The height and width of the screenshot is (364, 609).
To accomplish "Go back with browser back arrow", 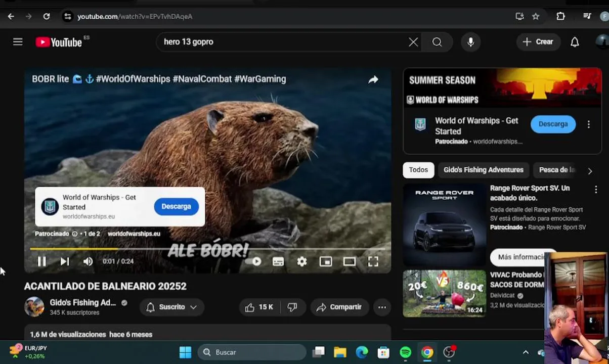I will pos(11,16).
